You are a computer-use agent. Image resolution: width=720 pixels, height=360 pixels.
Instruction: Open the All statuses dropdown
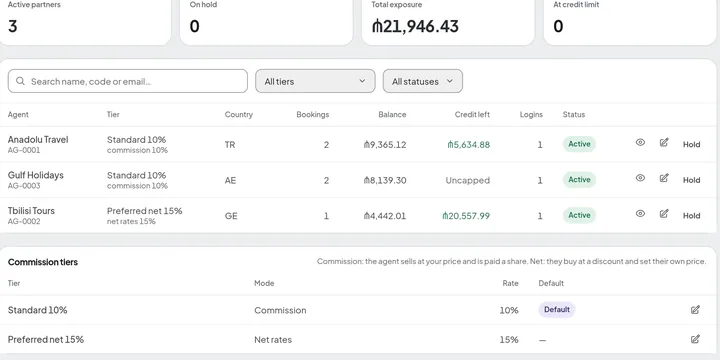422,81
